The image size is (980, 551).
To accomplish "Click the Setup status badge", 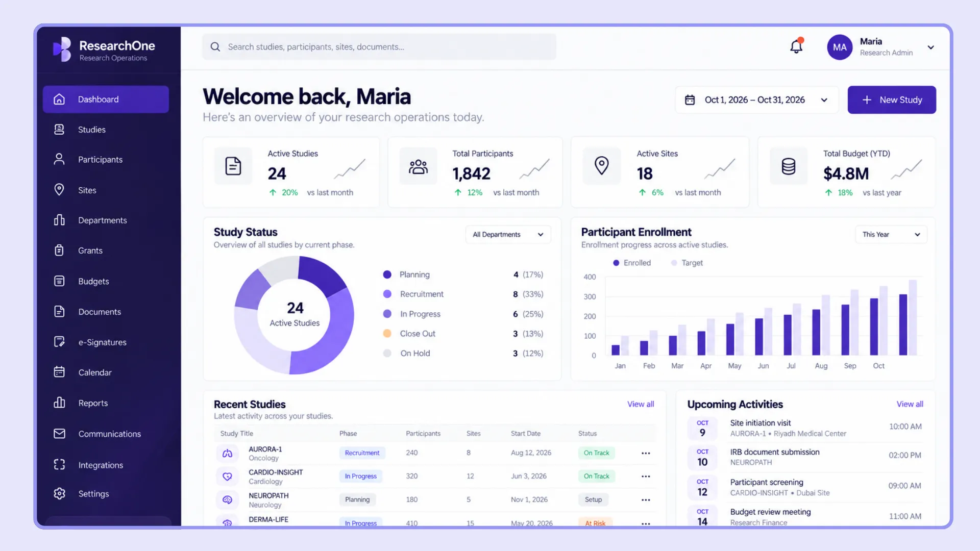I will (593, 500).
